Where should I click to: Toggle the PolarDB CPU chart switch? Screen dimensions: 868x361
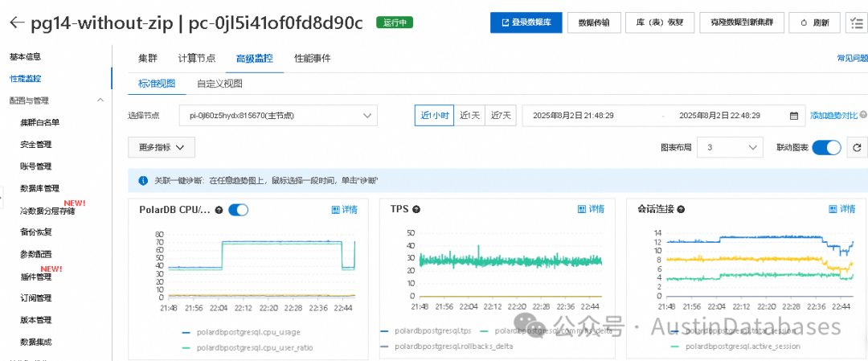pyautogui.click(x=239, y=209)
